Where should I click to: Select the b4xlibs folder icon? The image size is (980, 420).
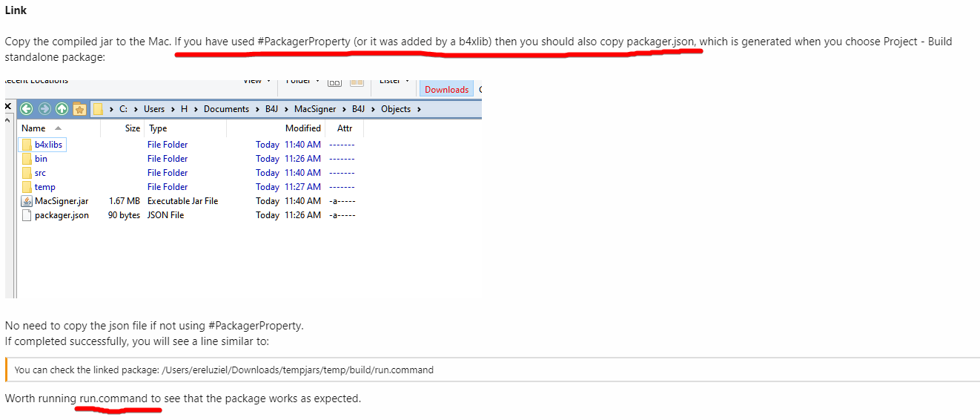[x=27, y=145]
